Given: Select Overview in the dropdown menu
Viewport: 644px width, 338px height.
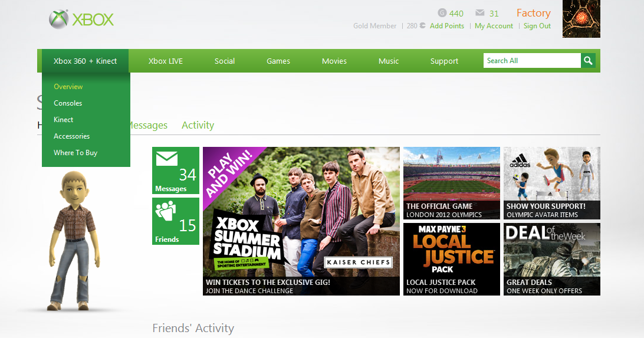Looking at the screenshot, I should (68, 87).
